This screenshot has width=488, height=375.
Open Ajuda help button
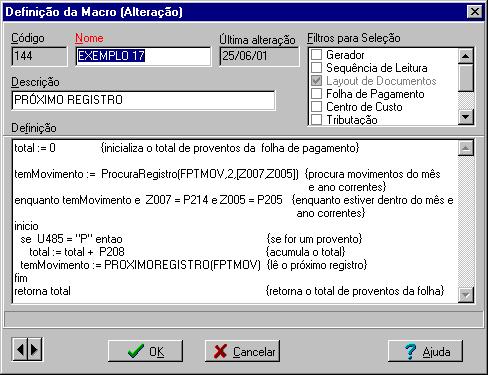[x=425, y=351]
